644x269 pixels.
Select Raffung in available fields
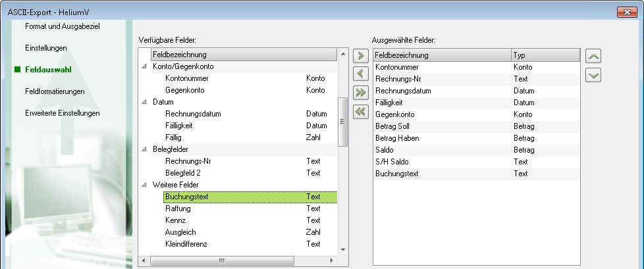click(178, 208)
